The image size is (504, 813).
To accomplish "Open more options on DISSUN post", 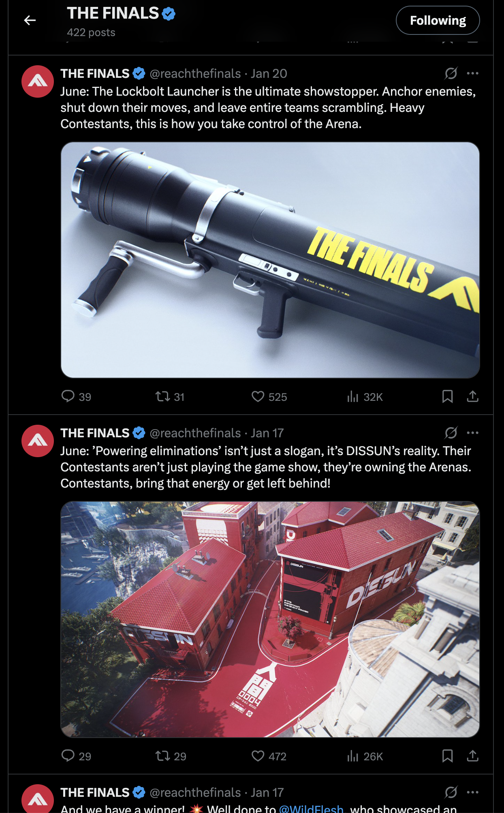I will pos(472,433).
